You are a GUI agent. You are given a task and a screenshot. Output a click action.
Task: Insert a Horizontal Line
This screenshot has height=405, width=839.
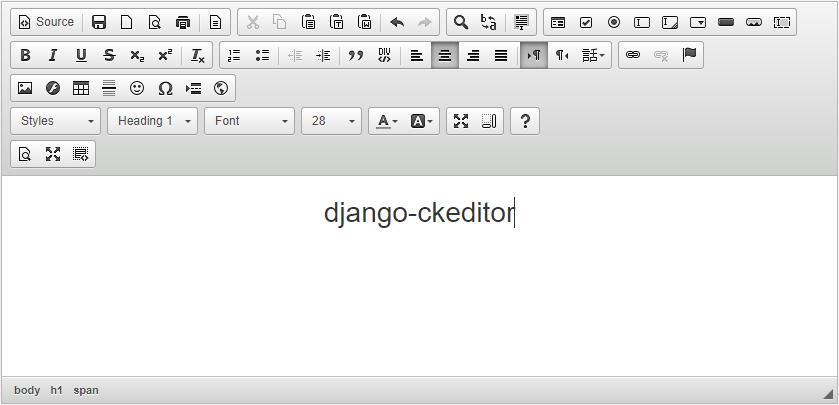coord(109,88)
